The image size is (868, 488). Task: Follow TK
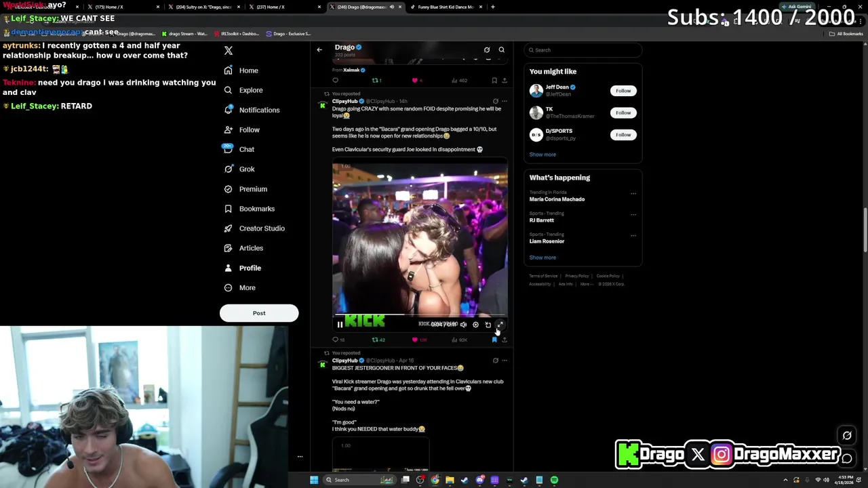point(623,113)
